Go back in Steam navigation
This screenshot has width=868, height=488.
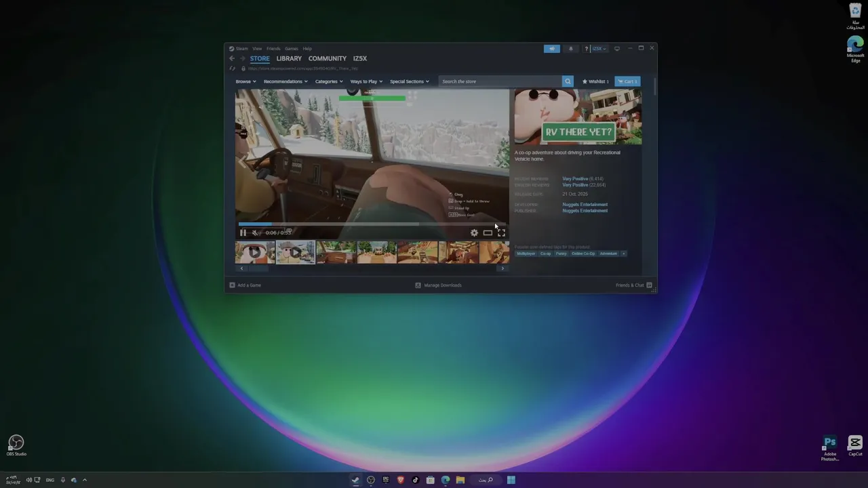pos(232,58)
